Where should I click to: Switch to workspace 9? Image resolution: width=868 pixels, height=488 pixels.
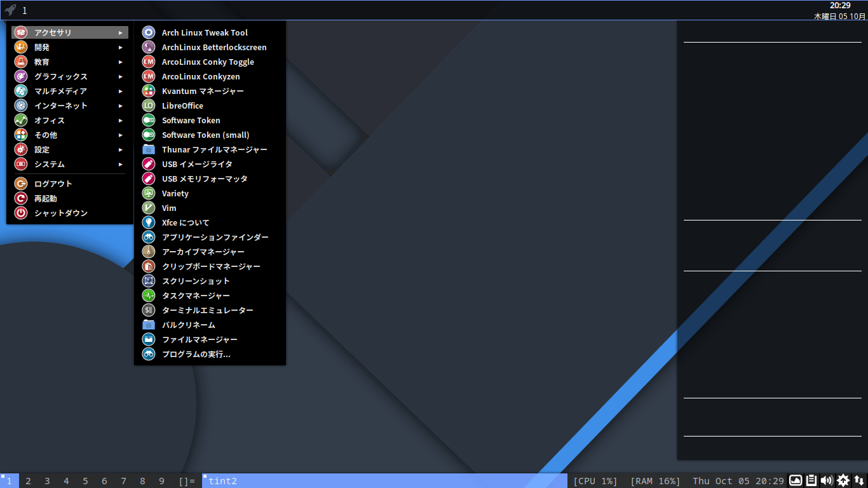coord(161,481)
